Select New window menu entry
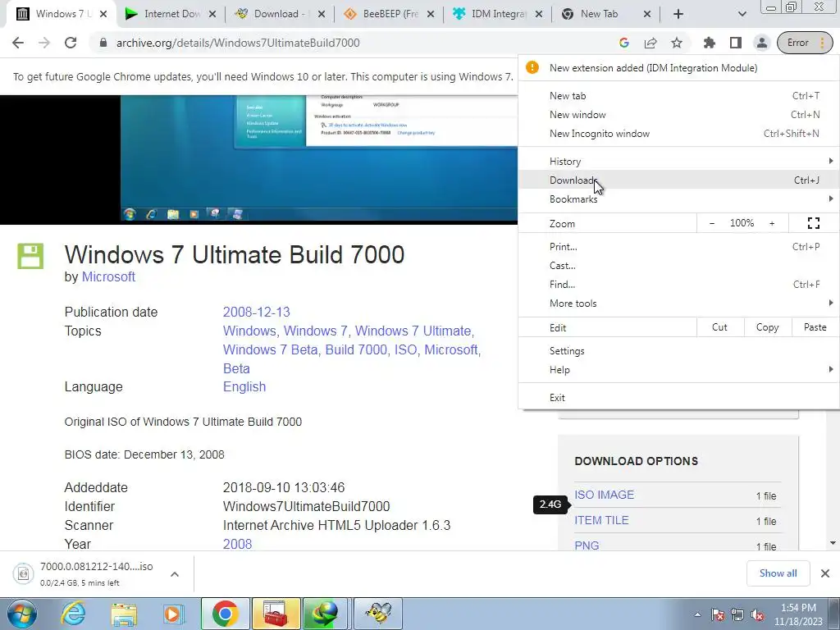 tap(678, 115)
